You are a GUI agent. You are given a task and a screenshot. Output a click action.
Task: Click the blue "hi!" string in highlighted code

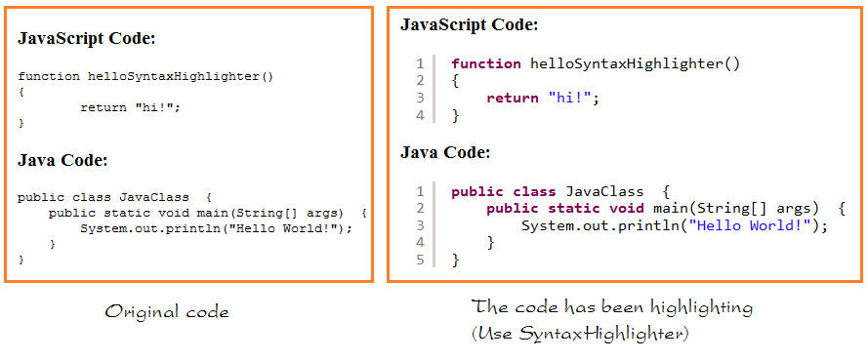coord(569,99)
